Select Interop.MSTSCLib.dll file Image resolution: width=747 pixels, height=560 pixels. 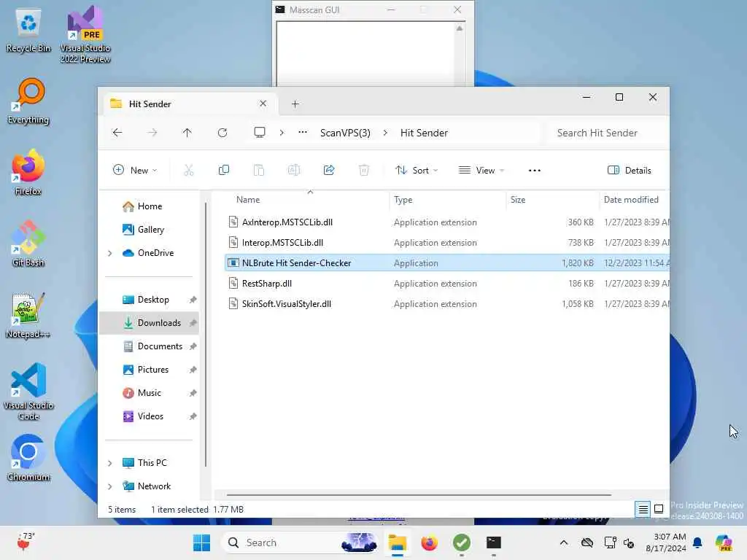click(447, 242)
